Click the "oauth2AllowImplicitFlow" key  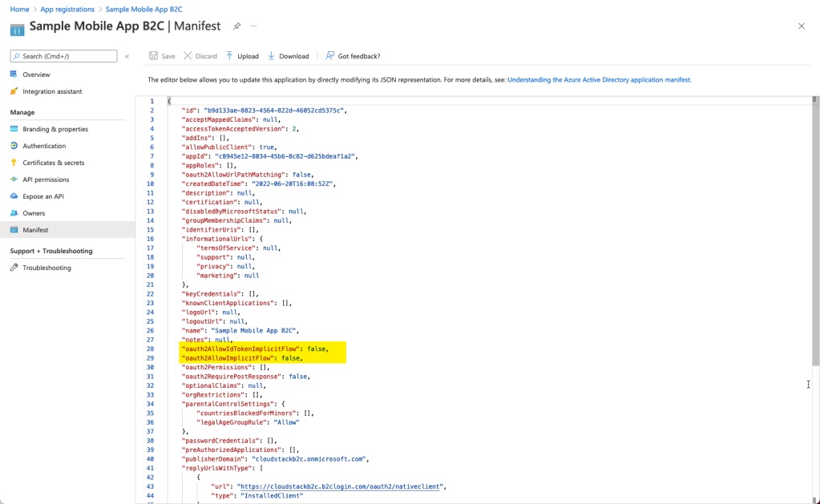pos(229,358)
